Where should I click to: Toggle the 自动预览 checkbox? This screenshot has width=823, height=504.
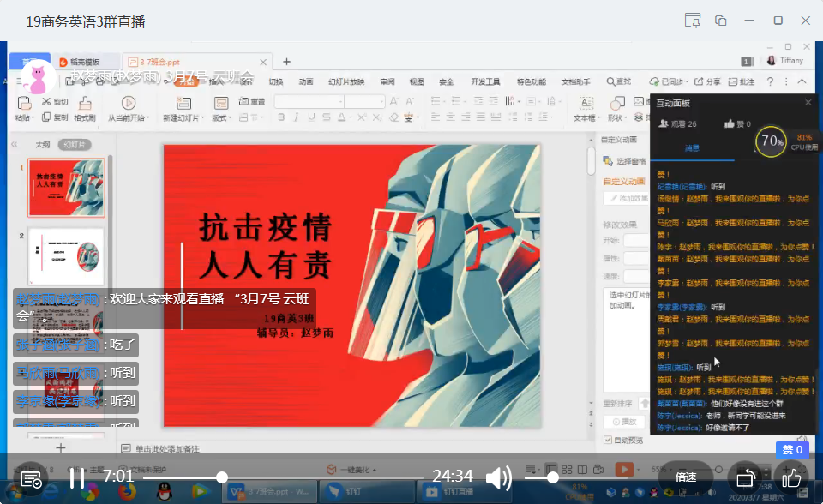608,441
